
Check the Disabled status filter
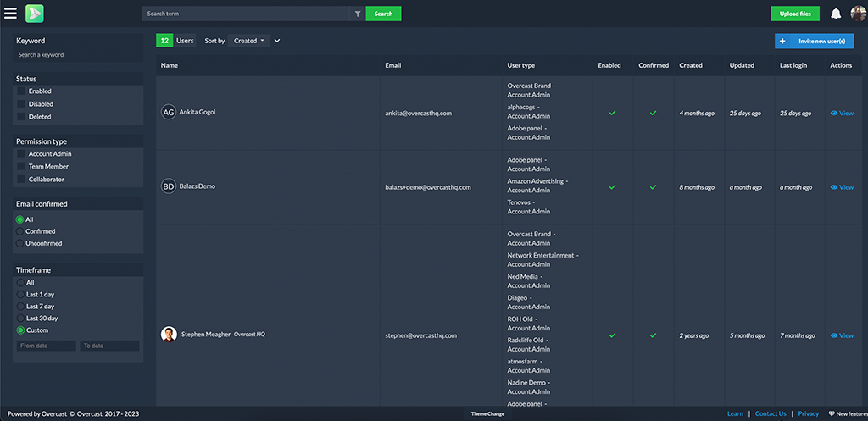[21, 104]
